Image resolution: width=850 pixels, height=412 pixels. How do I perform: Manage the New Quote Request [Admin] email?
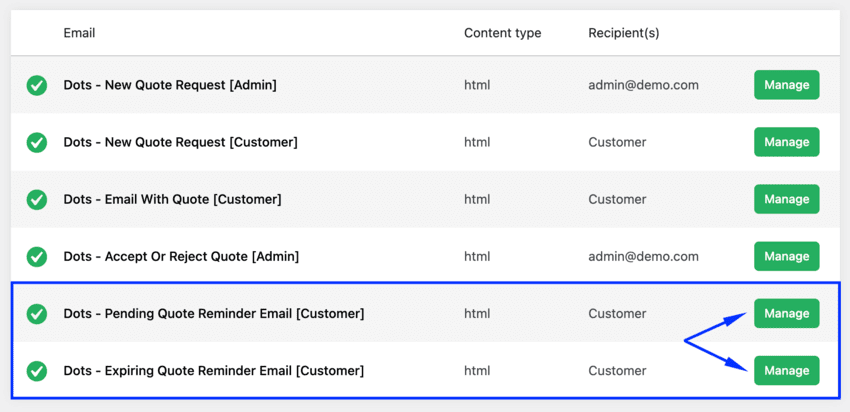(x=787, y=85)
